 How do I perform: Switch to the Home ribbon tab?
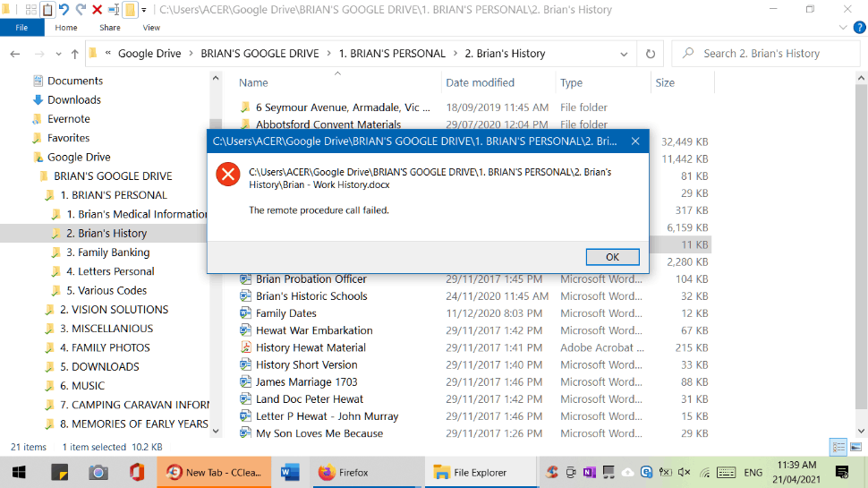pyautogui.click(x=66, y=28)
